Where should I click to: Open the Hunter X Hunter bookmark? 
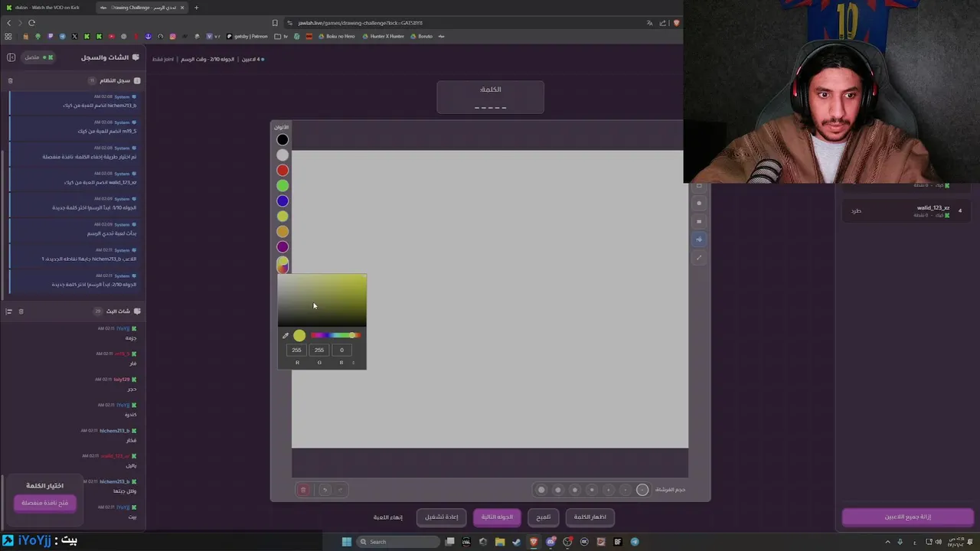(x=384, y=36)
